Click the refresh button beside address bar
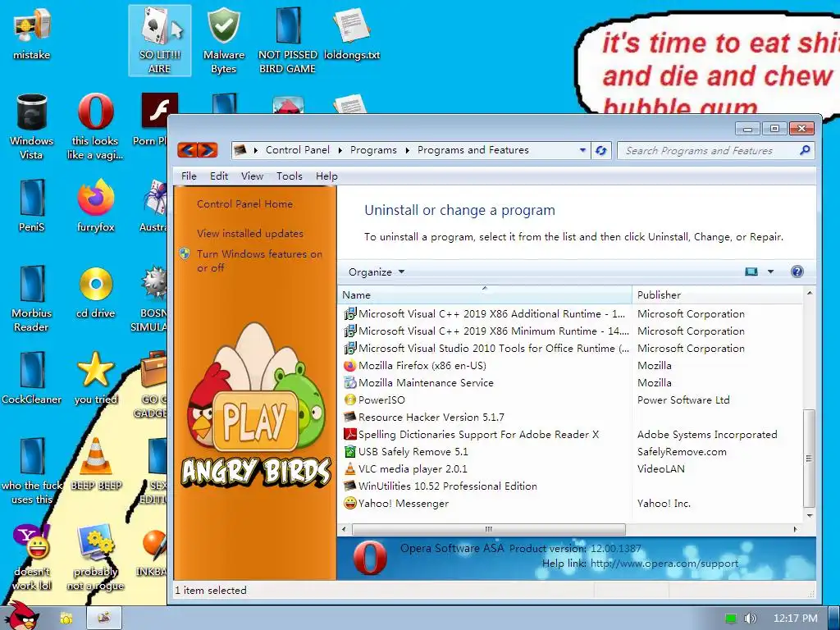Image resolution: width=840 pixels, height=630 pixels. [601, 151]
